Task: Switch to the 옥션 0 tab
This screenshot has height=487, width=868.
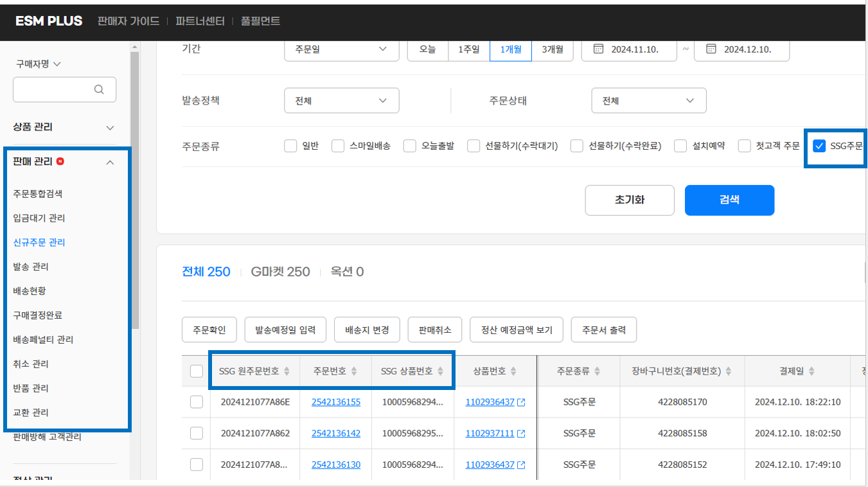Action: coord(347,272)
